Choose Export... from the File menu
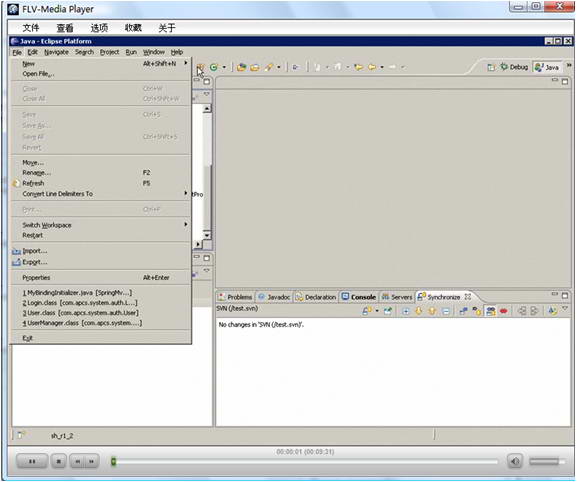The height and width of the screenshot is (482, 578). (100, 262)
